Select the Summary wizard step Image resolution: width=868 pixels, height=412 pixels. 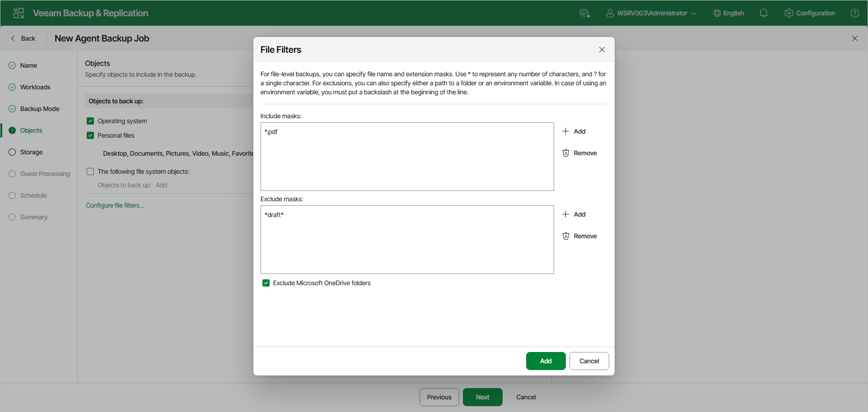click(33, 217)
